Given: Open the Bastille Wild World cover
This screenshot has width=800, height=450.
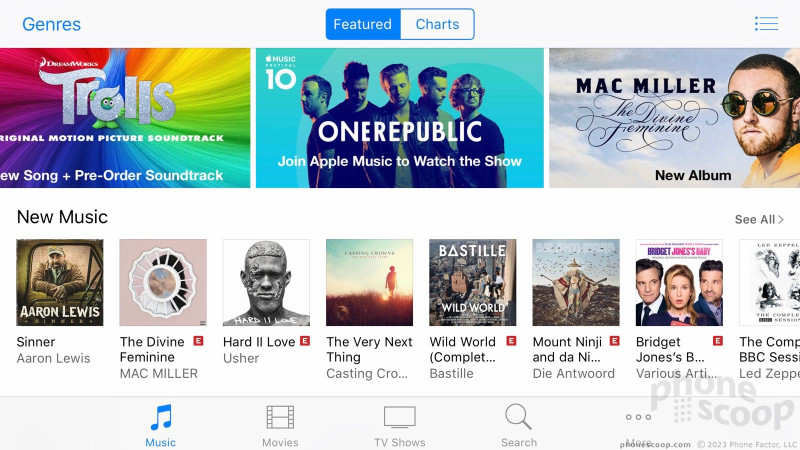Looking at the screenshot, I should click(472, 283).
